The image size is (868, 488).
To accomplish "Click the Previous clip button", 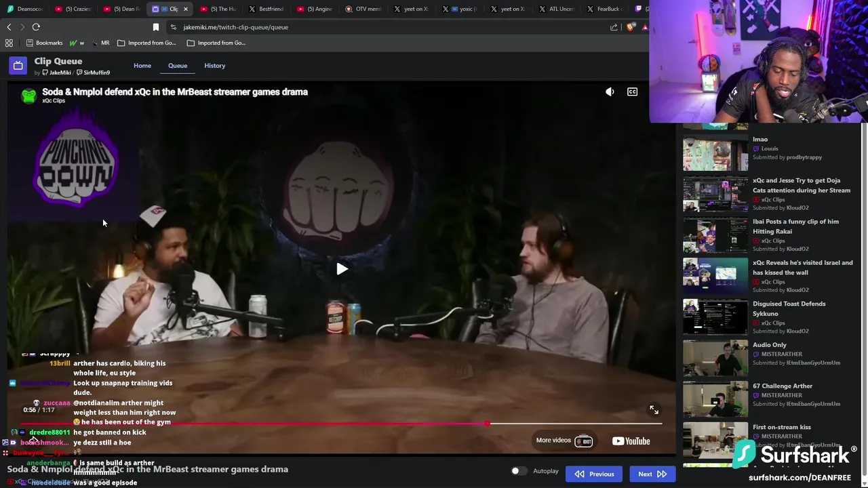I will point(594,474).
